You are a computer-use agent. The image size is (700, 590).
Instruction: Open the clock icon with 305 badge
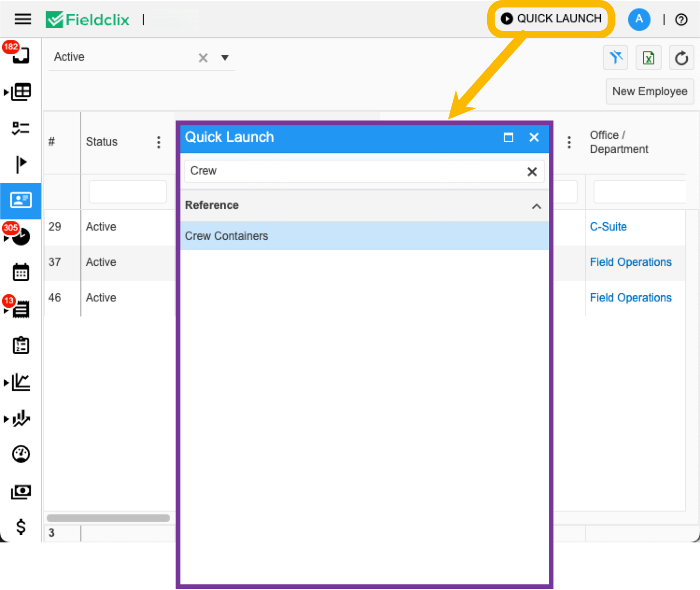pos(21,237)
